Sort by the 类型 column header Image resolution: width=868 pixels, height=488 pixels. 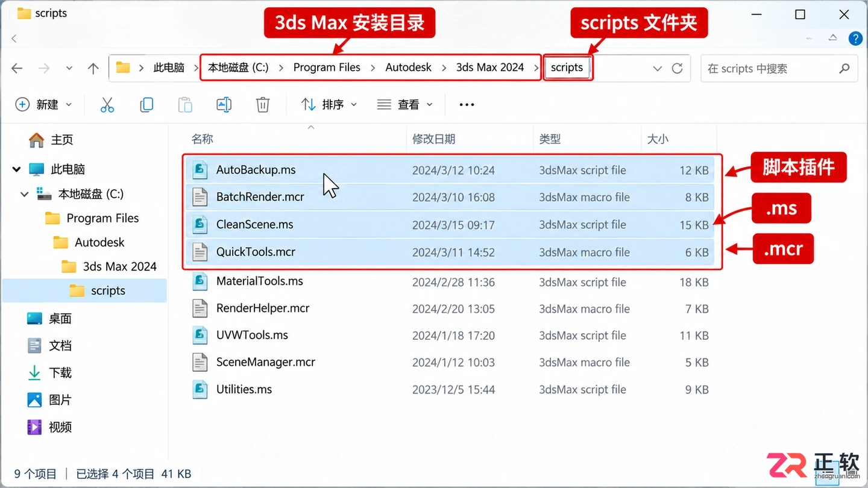pos(550,139)
